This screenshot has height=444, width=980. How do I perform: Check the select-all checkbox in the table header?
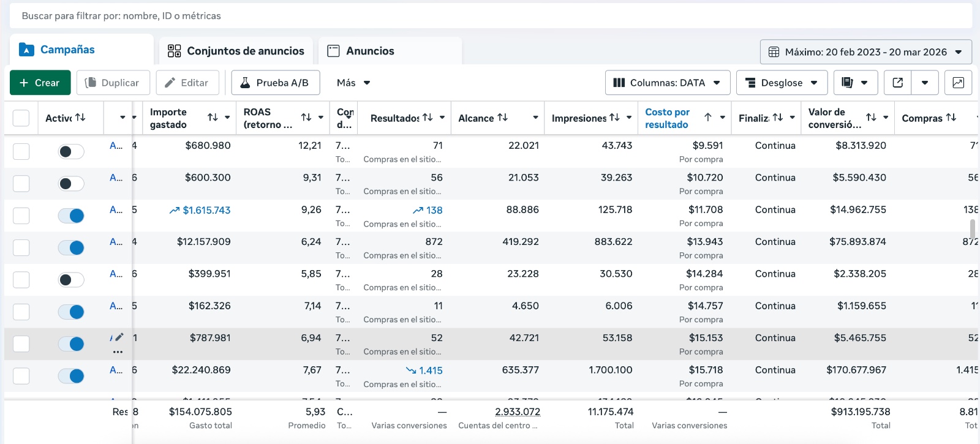(21, 118)
